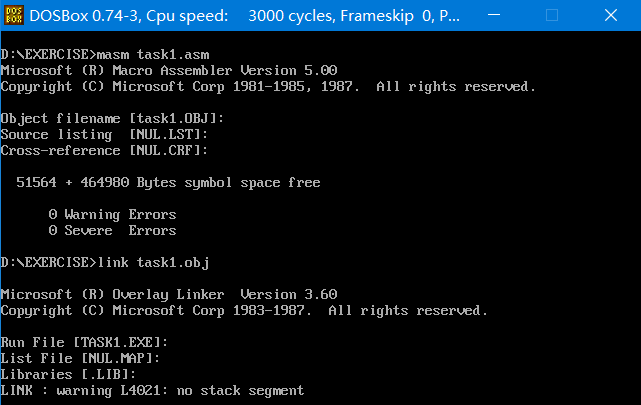This screenshot has width=641, height=405.
Task: Click the 'masm task1.asm' command line
Action: point(120,54)
